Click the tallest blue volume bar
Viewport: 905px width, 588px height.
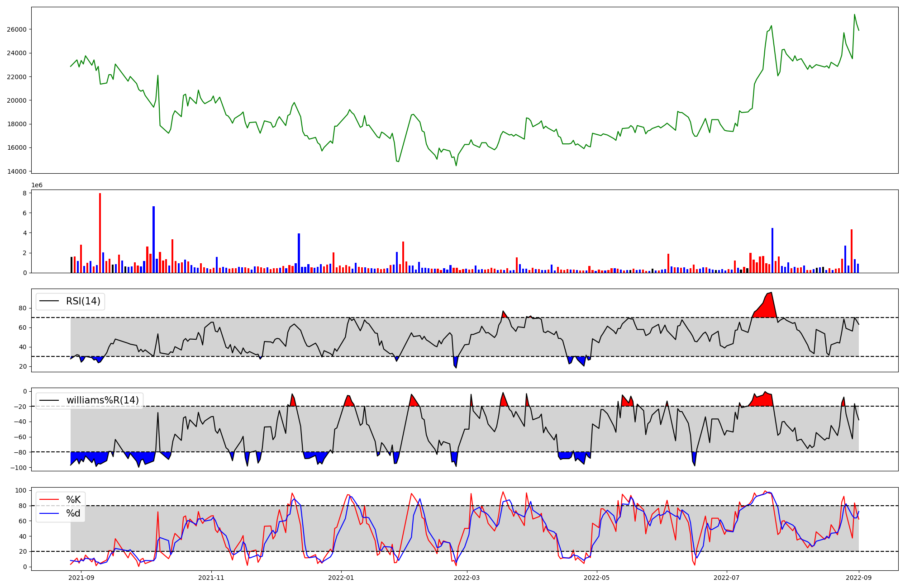[x=153, y=240]
